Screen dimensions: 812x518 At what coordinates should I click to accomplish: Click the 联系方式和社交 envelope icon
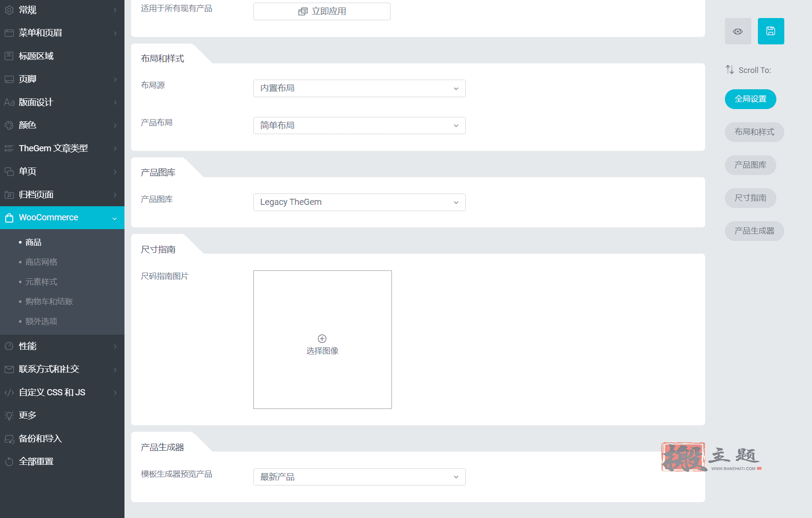[9, 369]
